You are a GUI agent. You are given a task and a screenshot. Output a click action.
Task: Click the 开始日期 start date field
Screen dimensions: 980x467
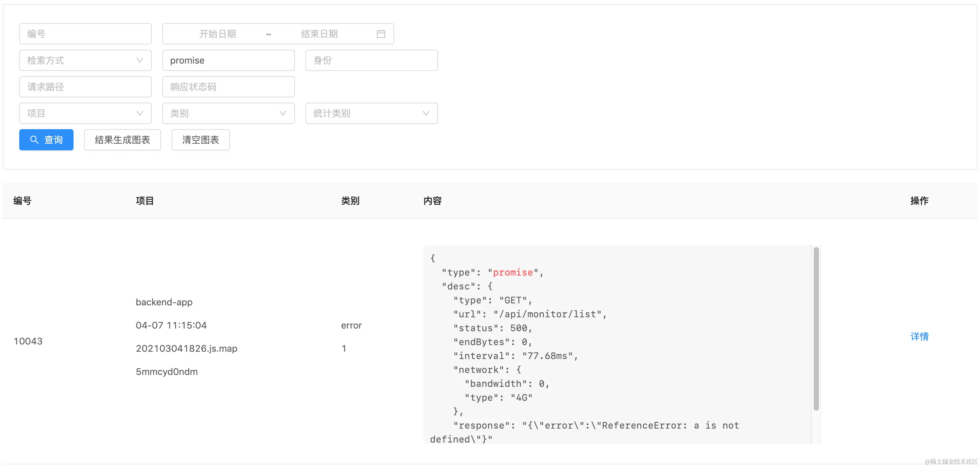(218, 34)
